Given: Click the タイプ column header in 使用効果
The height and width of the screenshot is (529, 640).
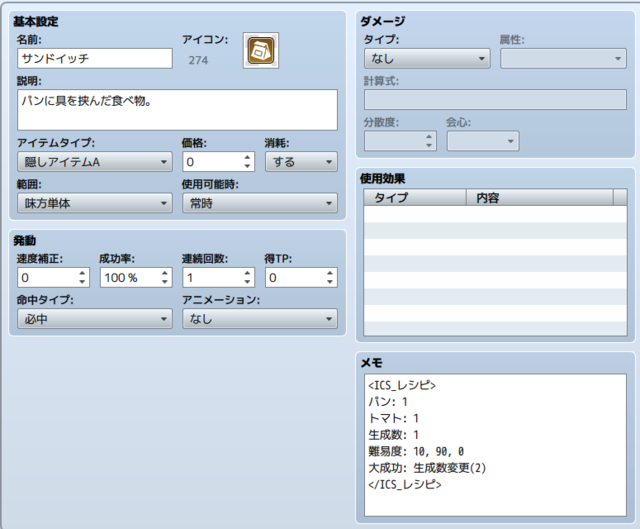Looking at the screenshot, I should 415,198.
